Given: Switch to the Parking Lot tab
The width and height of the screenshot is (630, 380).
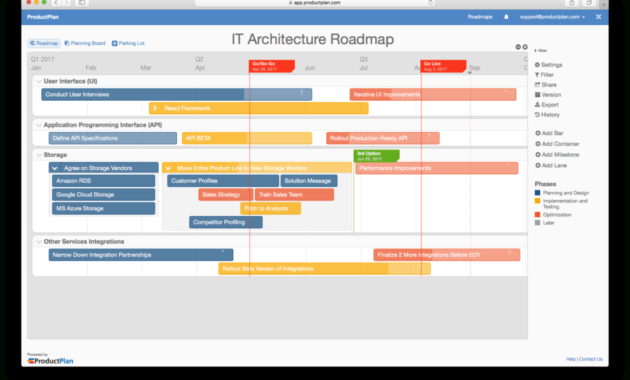Looking at the screenshot, I should click(x=128, y=43).
